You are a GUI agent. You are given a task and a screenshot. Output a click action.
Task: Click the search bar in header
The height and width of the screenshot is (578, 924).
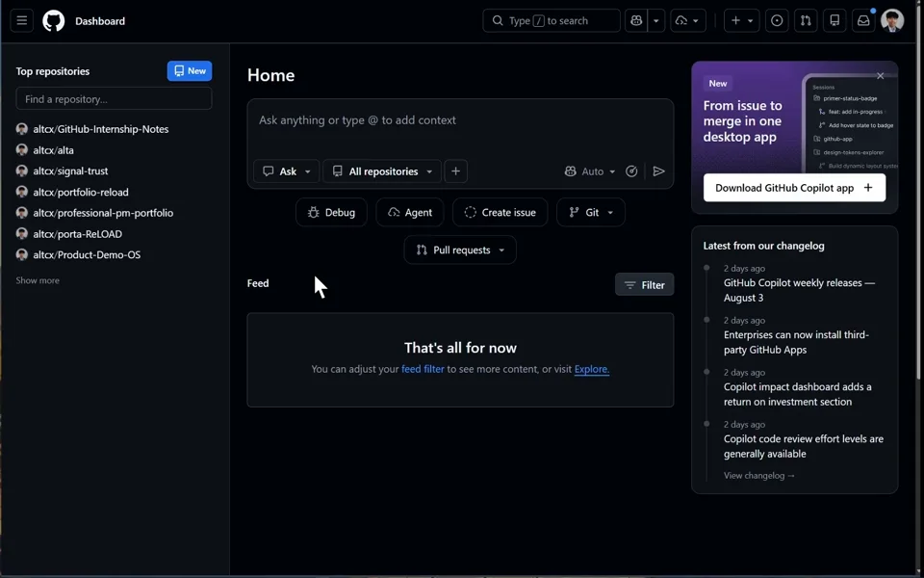[x=551, y=20]
